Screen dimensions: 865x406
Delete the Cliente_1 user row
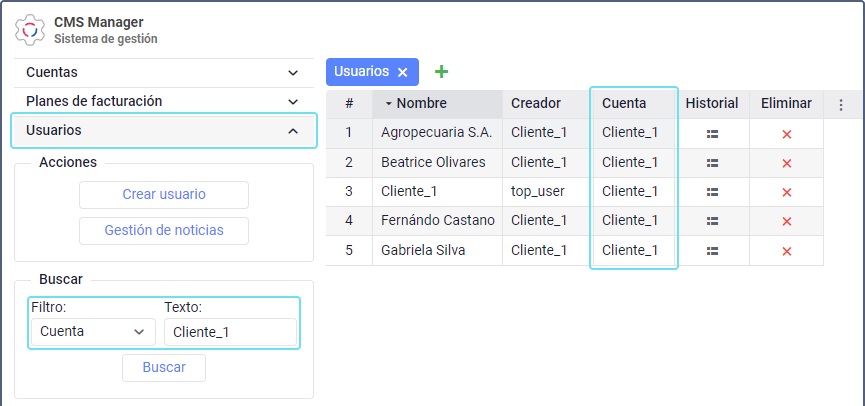point(786,192)
